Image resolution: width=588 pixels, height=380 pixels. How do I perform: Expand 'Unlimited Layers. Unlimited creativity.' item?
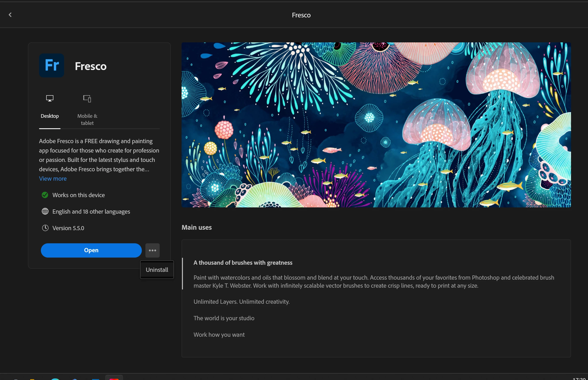241,302
